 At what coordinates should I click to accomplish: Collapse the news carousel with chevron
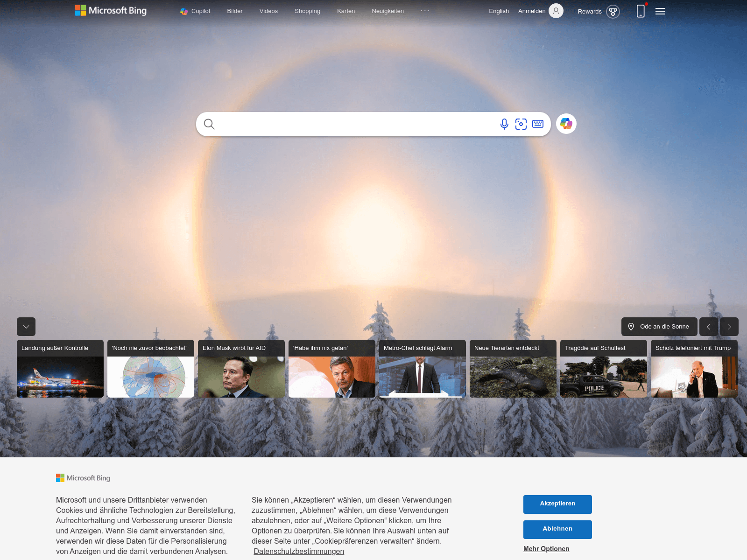[x=26, y=327]
